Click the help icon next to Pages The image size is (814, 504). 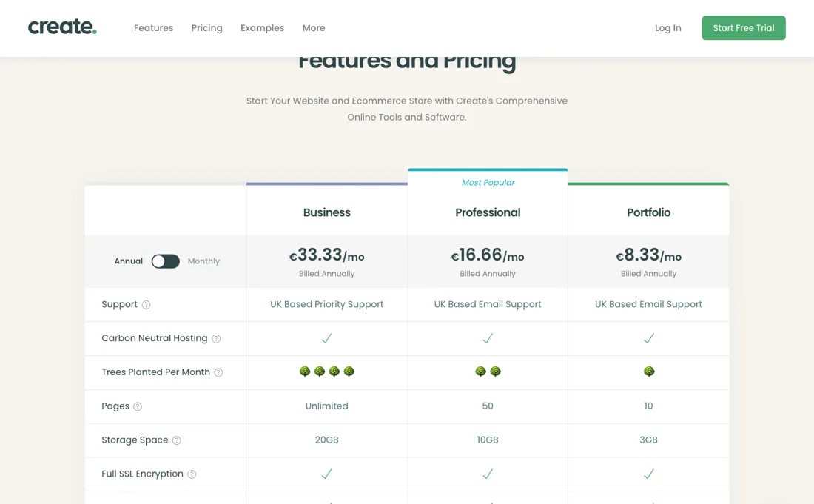[x=138, y=406]
